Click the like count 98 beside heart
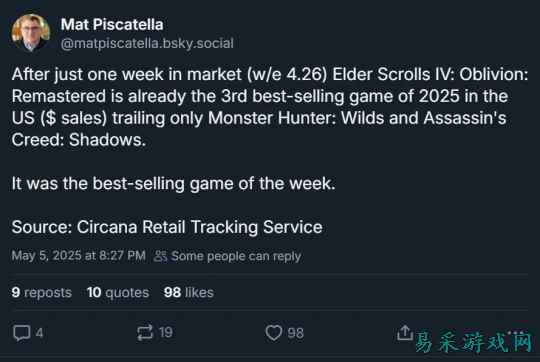The image size is (540, 362). 295,333
